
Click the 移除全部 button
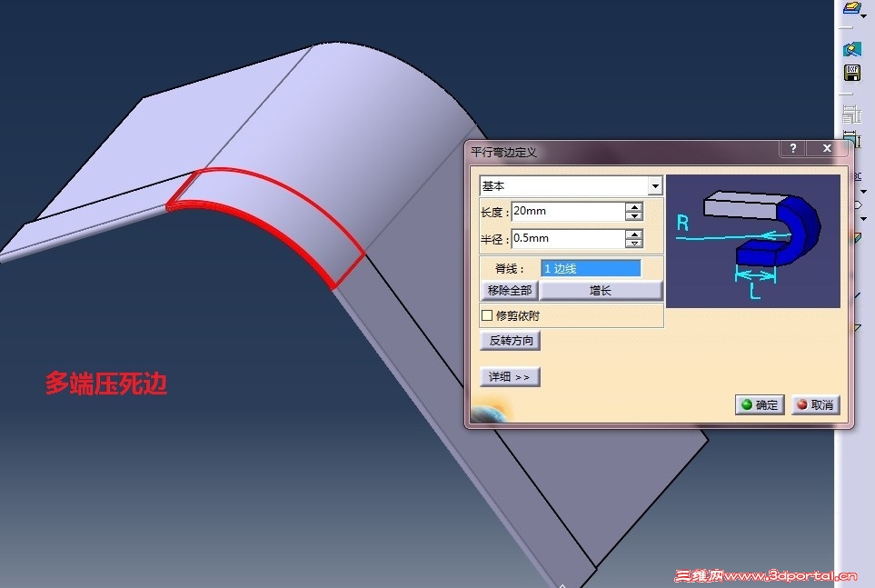[509, 291]
